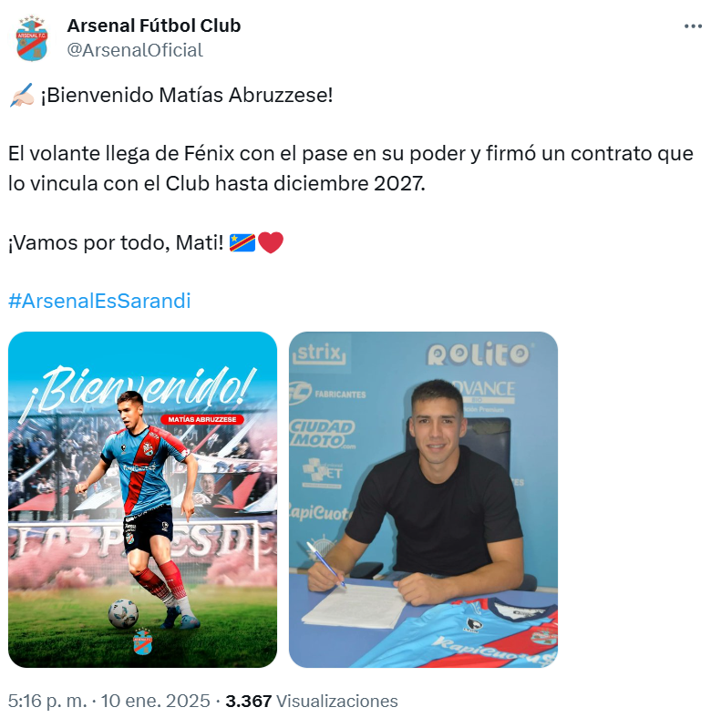Screen dimensions: 711x728
Task: Click the writing hand emoji
Action: (21, 95)
